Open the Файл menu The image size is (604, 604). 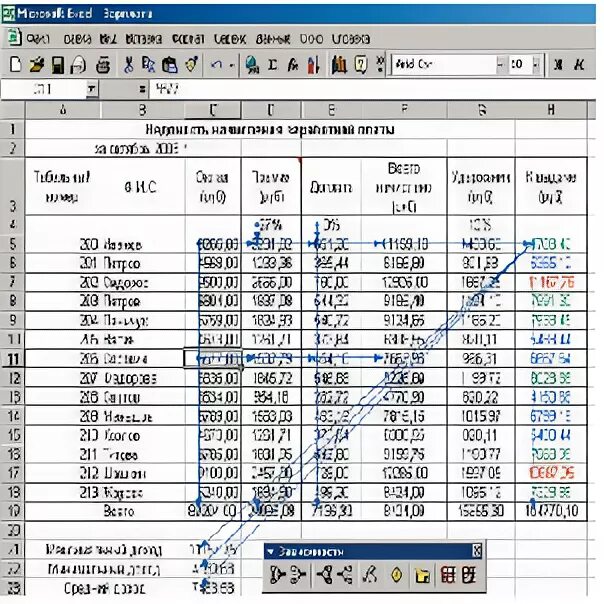[x=38, y=39]
